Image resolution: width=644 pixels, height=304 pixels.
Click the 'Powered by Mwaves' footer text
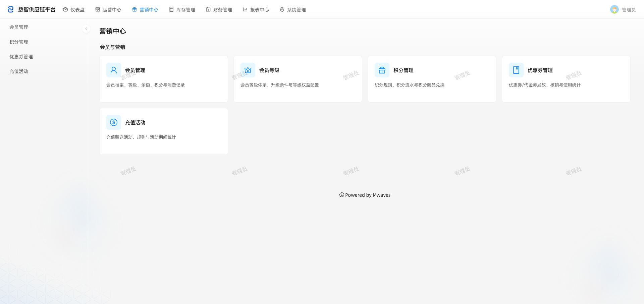[x=368, y=195]
